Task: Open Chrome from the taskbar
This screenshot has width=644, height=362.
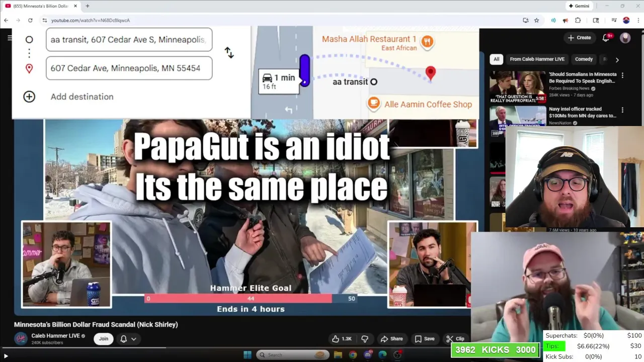Action: tap(353, 355)
